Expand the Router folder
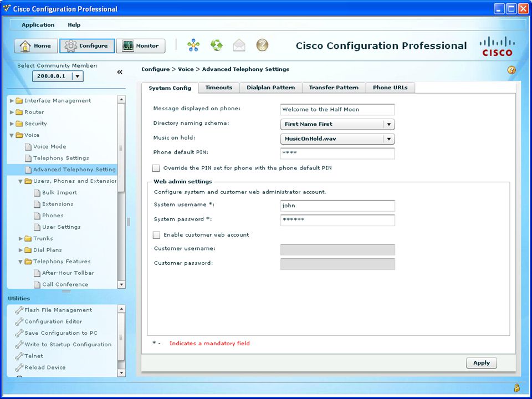The image size is (532, 399). coord(12,112)
